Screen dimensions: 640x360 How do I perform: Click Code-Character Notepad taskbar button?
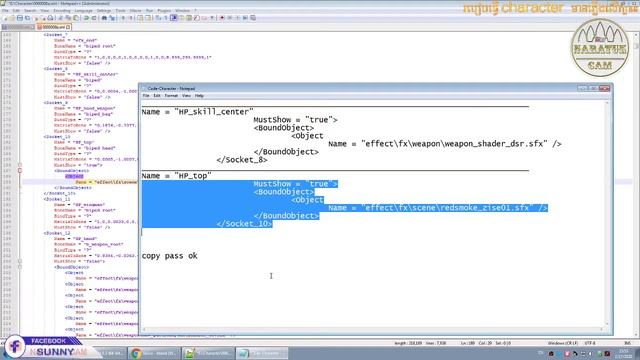(262, 353)
